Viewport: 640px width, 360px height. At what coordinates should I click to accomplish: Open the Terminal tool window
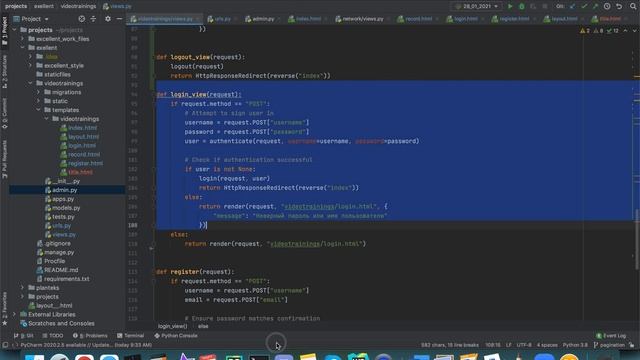131,336
